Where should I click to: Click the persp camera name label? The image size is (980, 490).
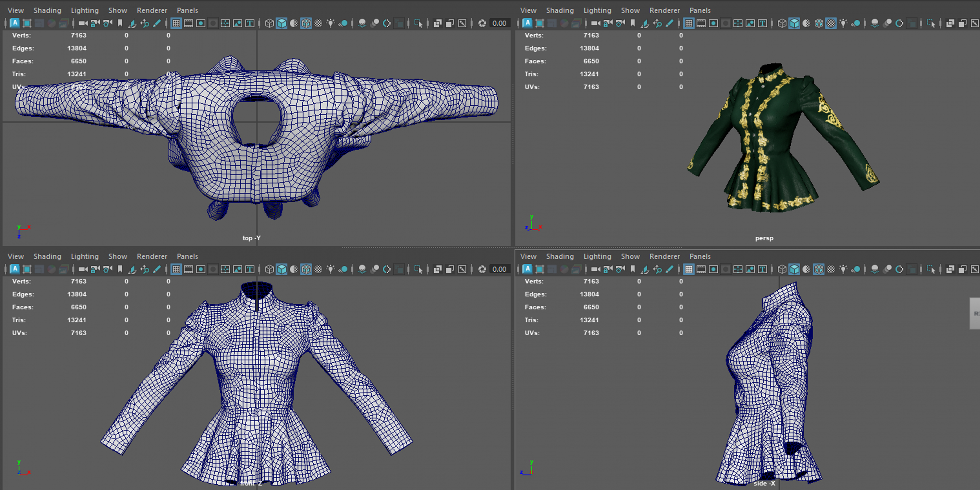pyautogui.click(x=764, y=238)
